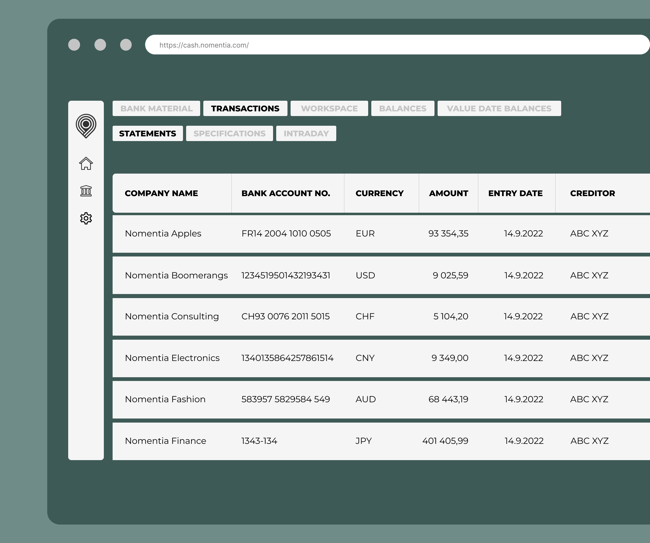This screenshot has width=650, height=543.
Task: Switch to the Specifications sub-tab
Action: click(x=229, y=133)
